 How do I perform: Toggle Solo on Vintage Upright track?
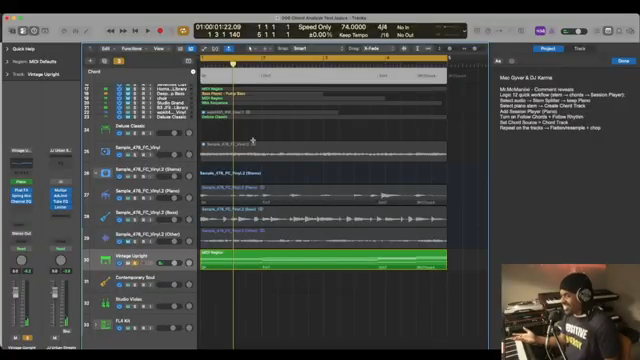coord(135,263)
